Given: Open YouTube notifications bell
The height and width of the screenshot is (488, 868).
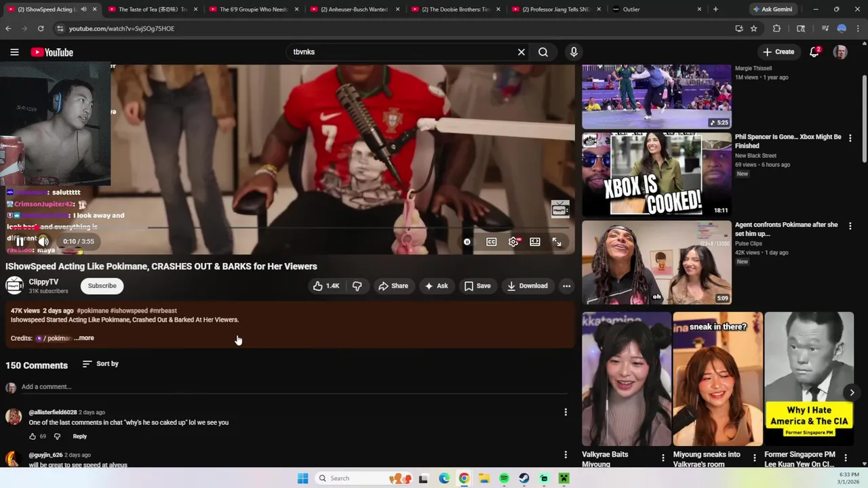Looking at the screenshot, I should click(814, 52).
